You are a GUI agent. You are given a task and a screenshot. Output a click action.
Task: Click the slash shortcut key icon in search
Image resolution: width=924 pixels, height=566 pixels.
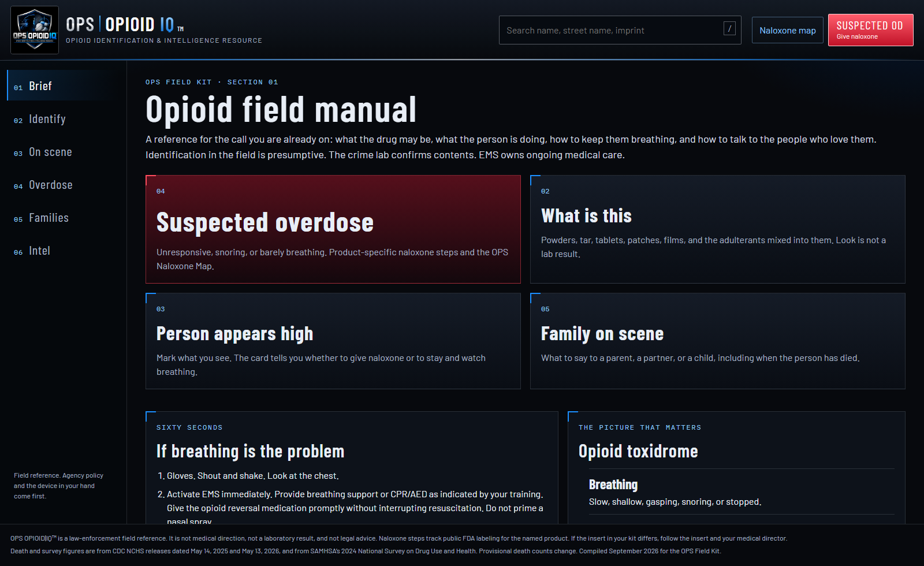coord(729,28)
